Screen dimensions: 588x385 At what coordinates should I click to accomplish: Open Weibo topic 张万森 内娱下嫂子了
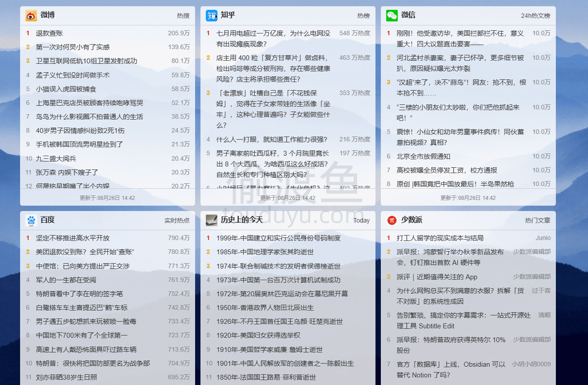click(67, 172)
